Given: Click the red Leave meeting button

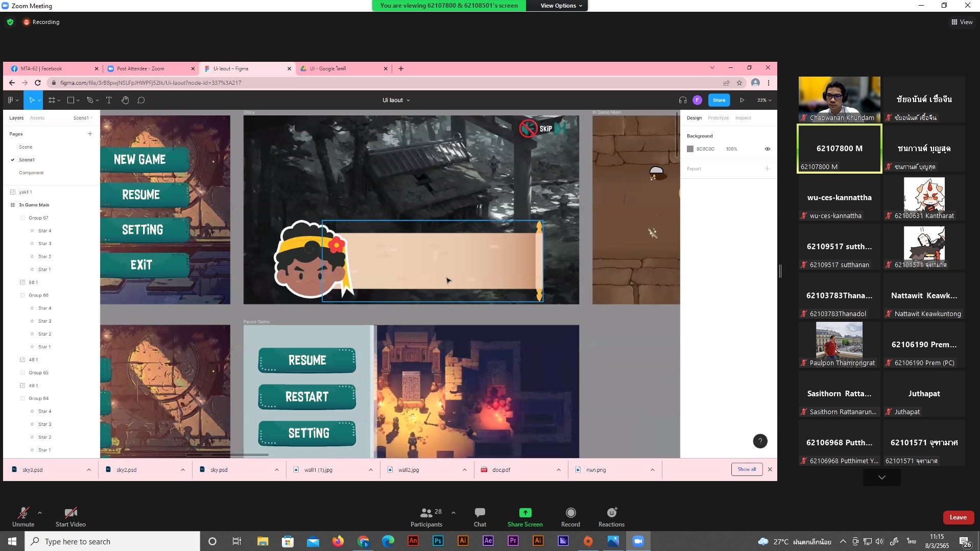Looking at the screenshot, I should (x=958, y=517).
